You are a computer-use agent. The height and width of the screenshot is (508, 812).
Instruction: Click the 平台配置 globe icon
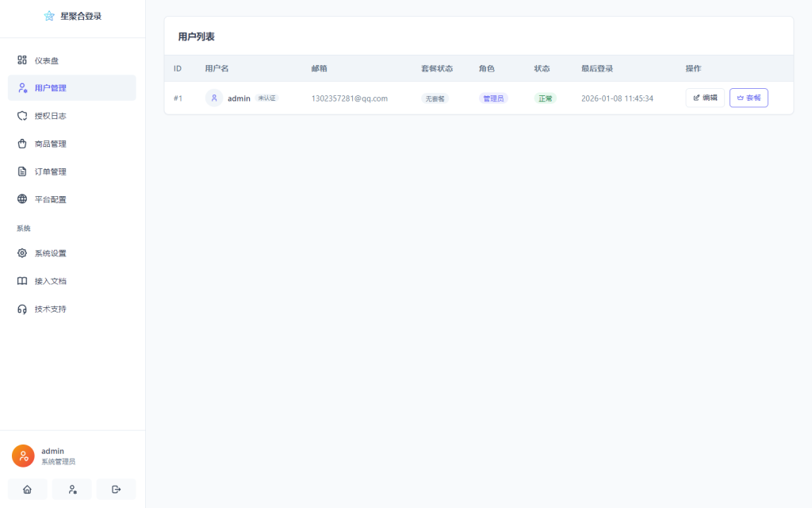click(x=22, y=198)
